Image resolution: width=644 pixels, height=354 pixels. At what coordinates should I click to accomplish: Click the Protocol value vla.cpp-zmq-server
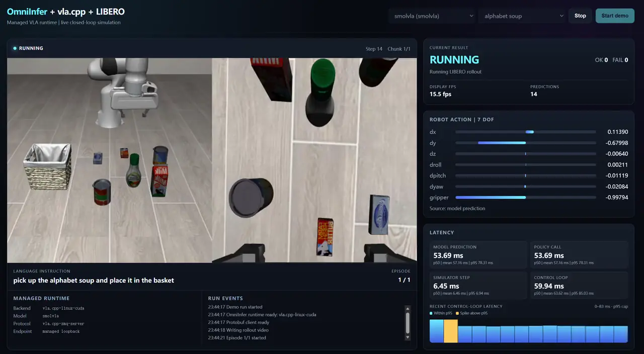pos(63,324)
